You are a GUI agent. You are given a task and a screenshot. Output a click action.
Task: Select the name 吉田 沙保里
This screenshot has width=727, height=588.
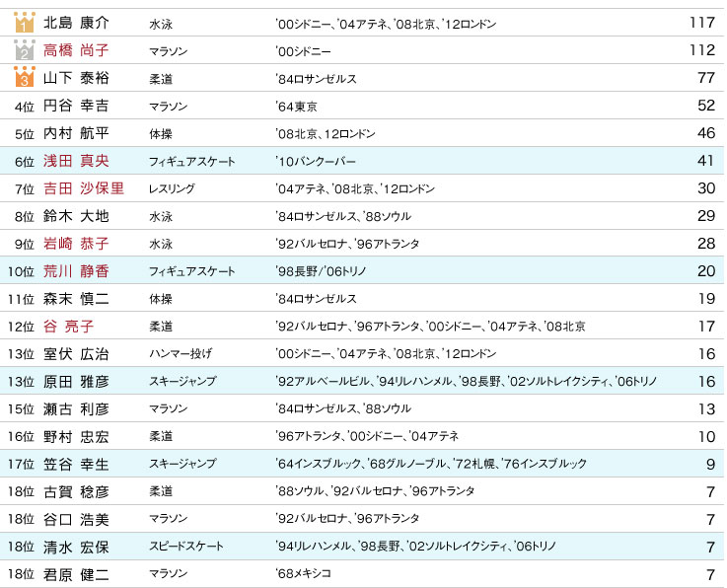click(84, 187)
